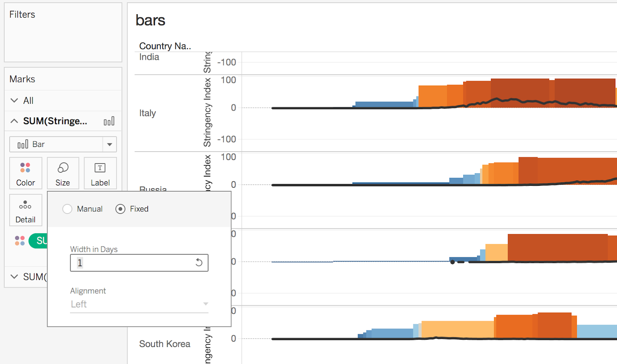Click the Marks card title

tap(22, 79)
